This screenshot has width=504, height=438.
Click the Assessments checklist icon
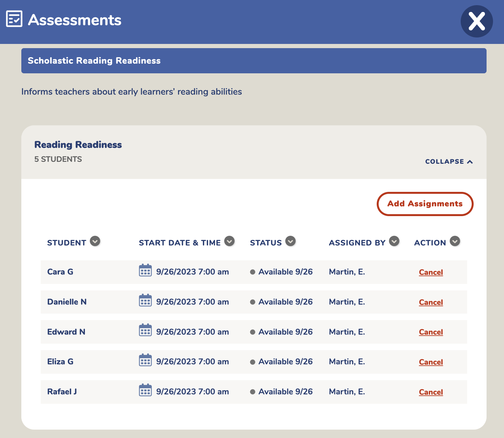point(14,19)
